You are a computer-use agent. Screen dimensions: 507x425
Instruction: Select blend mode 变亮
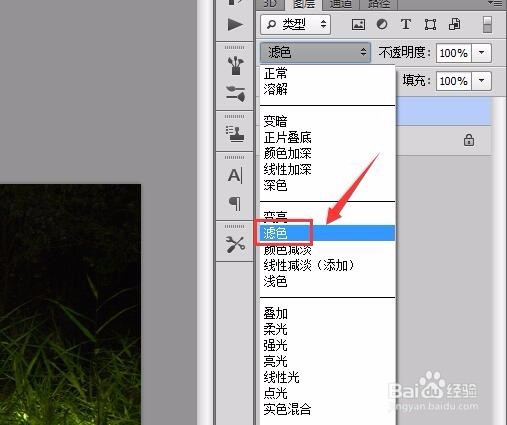tap(327, 217)
